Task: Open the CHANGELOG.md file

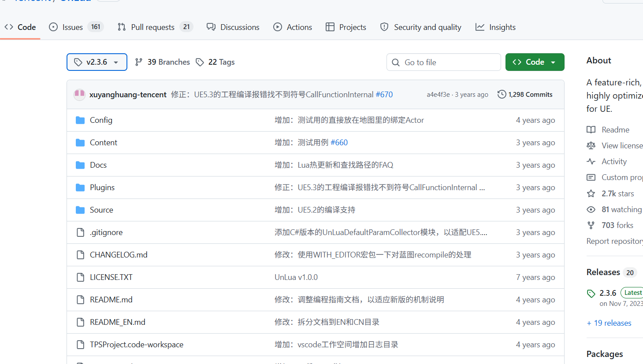Action: click(x=119, y=255)
